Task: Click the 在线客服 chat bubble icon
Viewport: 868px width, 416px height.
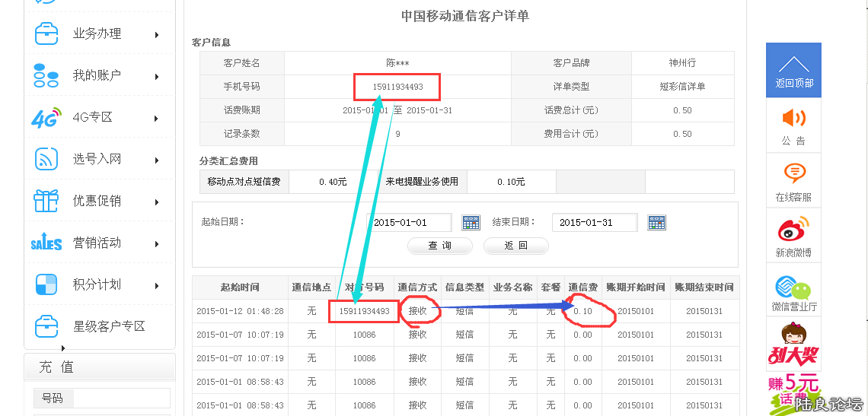Action: (x=794, y=173)
